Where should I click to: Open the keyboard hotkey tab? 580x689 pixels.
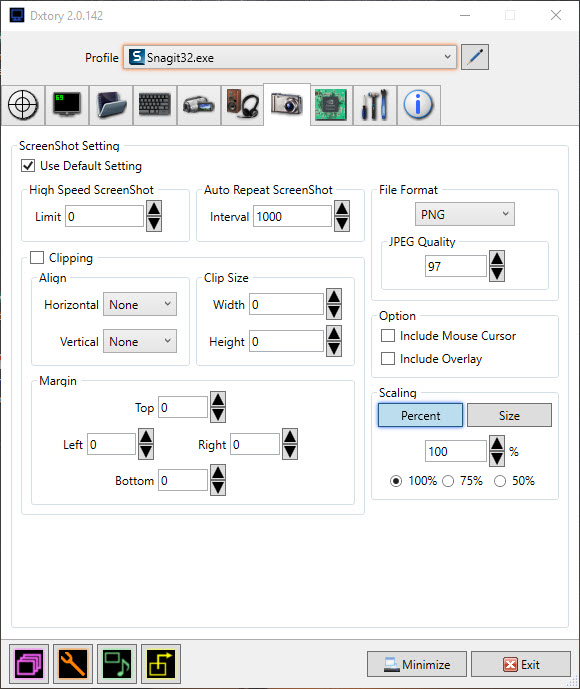click(155, 105)
